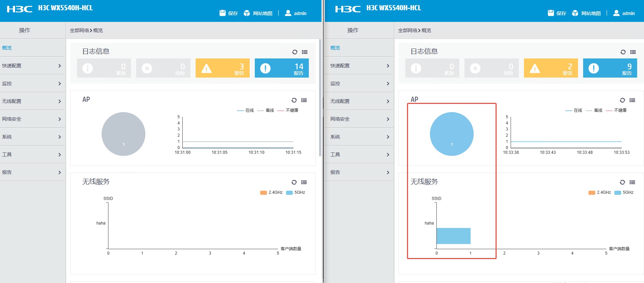Image resolution: width=644 pixels, height=283 pixels.
Task: Open the 工具 menu in the left window
Action: point(32,154)
